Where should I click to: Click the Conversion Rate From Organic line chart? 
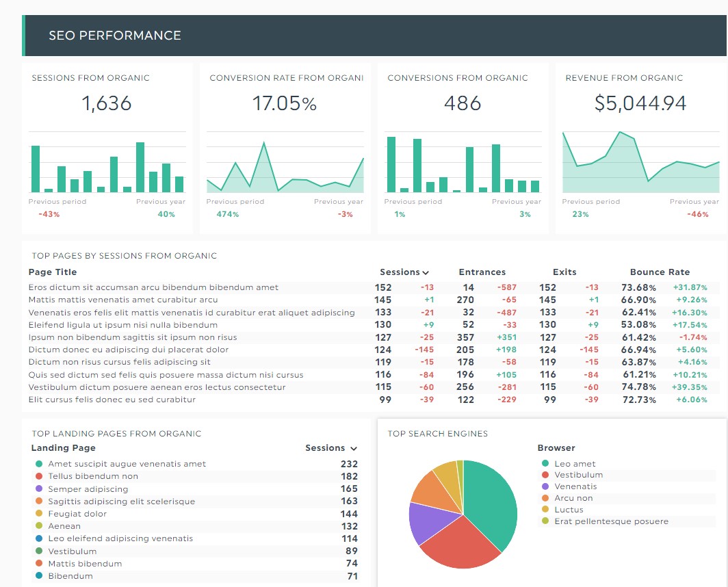pyautogui.click(x=285, y=162)
